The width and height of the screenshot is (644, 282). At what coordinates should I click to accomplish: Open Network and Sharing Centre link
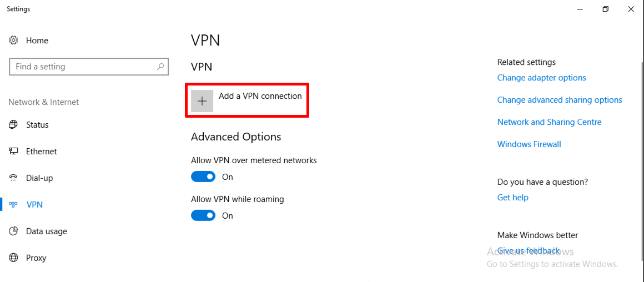[x=549, y=122]
